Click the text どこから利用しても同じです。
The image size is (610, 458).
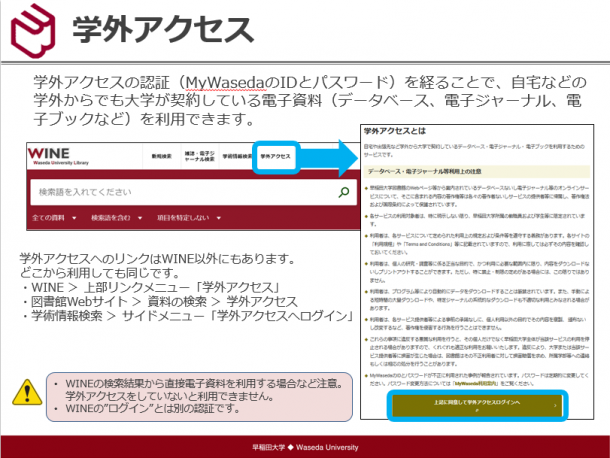pos(100,273)
